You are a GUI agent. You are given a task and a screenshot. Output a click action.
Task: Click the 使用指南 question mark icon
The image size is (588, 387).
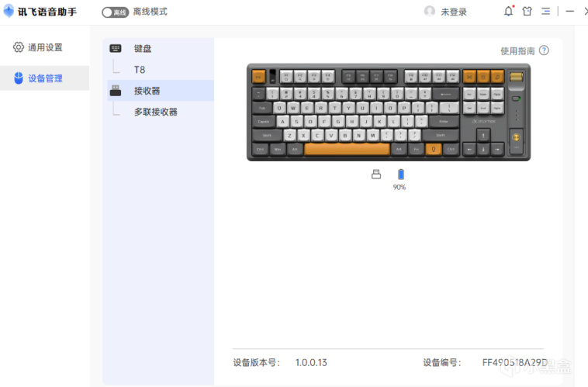pyautogui.click(x=544, y=50)
